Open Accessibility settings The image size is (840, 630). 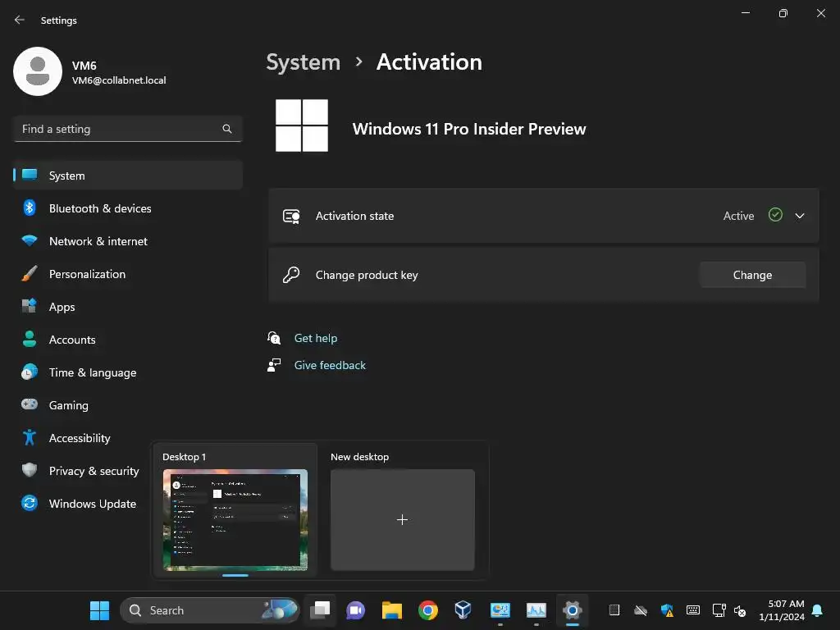tap(127, 438)
